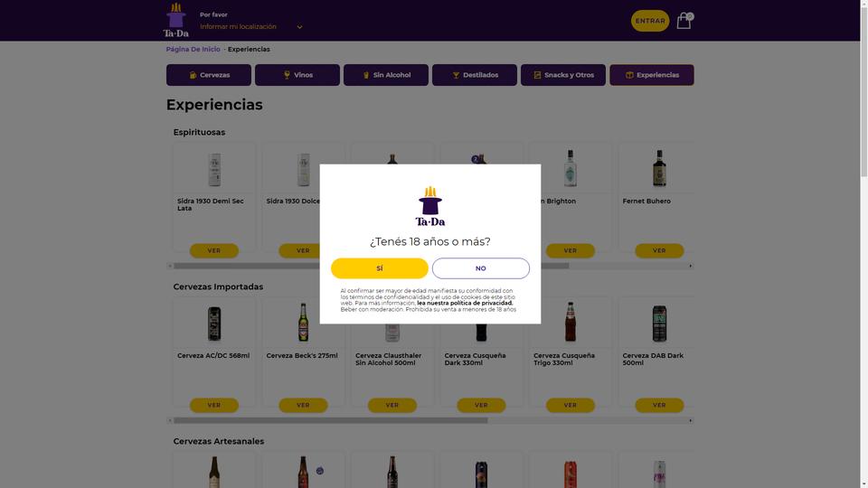This screenshot has width=868, height=488.
Task: Open the shopping bag cart icon
Action: 684,21
